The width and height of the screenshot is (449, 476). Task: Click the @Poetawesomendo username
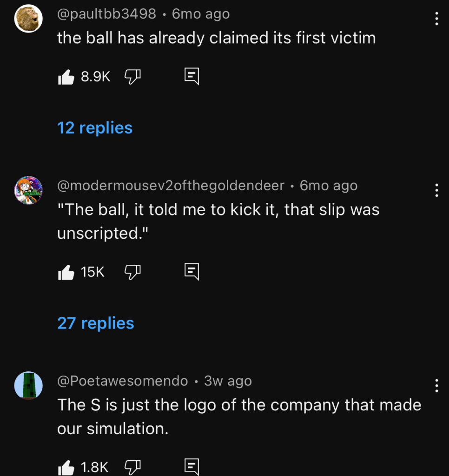(122, 381)
